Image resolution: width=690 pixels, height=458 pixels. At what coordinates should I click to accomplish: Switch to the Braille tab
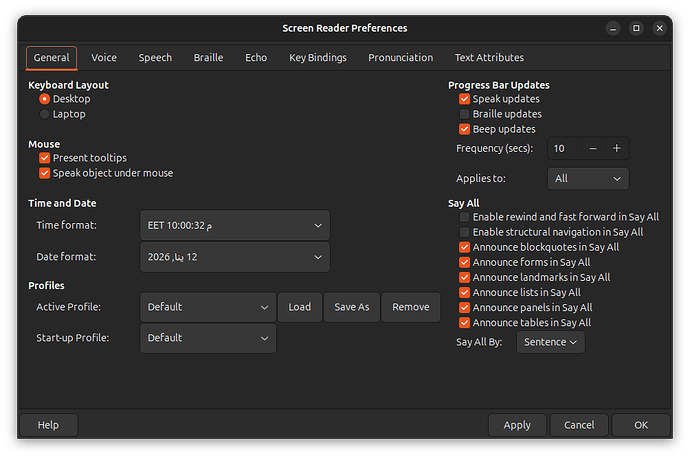click(x=208, y=58)
